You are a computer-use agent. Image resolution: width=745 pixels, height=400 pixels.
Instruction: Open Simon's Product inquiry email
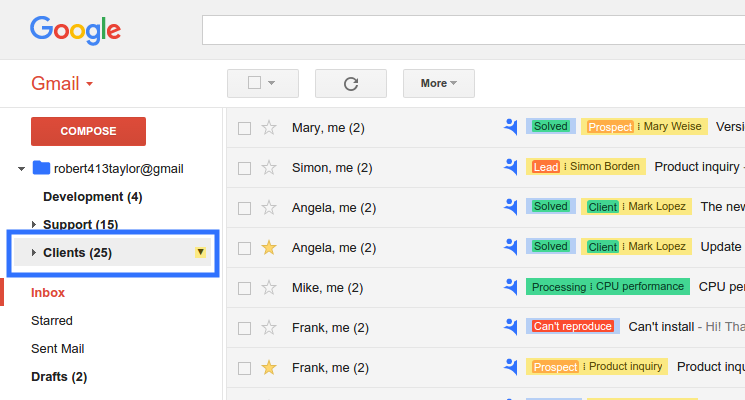(x=698, y=167)
